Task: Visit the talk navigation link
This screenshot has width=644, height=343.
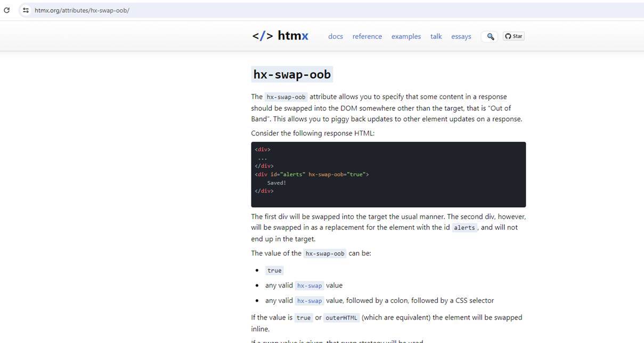Action: click(436, 36)
